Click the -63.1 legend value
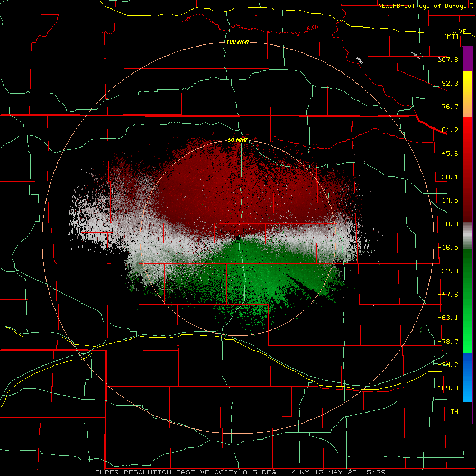 click(x=448, y=318)
